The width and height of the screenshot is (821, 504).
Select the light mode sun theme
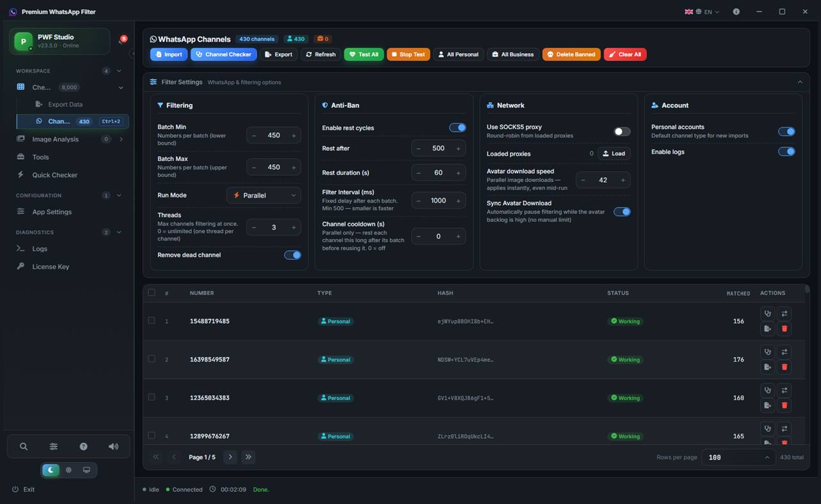pos(69,470)
